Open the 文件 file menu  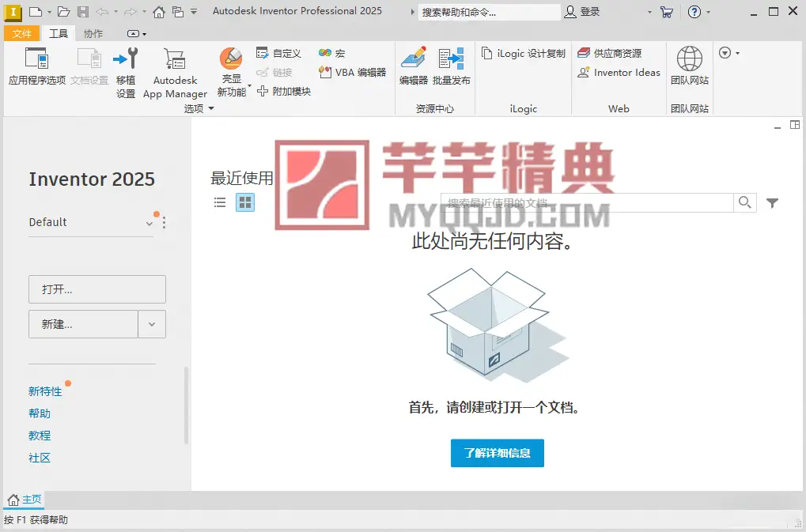21,33
